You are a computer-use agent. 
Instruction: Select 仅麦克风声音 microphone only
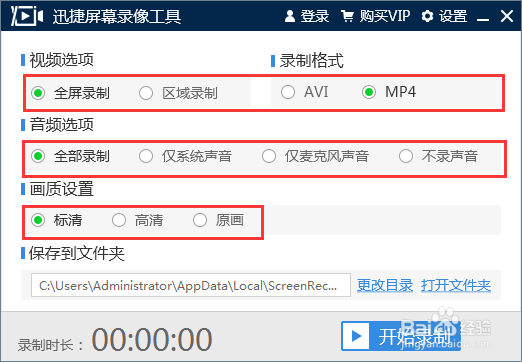[315, 156]
